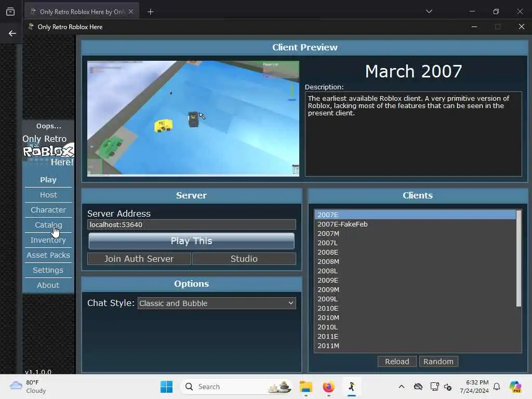The height and width of the screenshot is (399, 532).
Task: Select the 2011E client
Action: pyautogui.click(x=415, y=336)
